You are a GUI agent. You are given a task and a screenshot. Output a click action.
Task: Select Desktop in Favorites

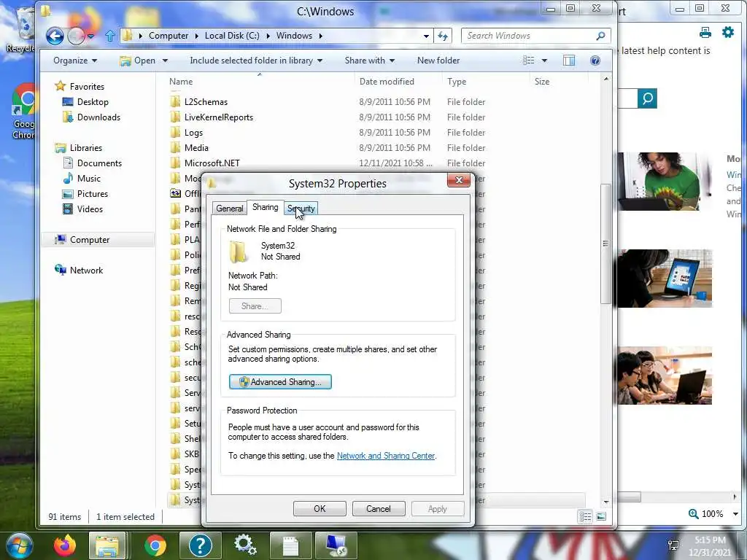click(93, 102)
